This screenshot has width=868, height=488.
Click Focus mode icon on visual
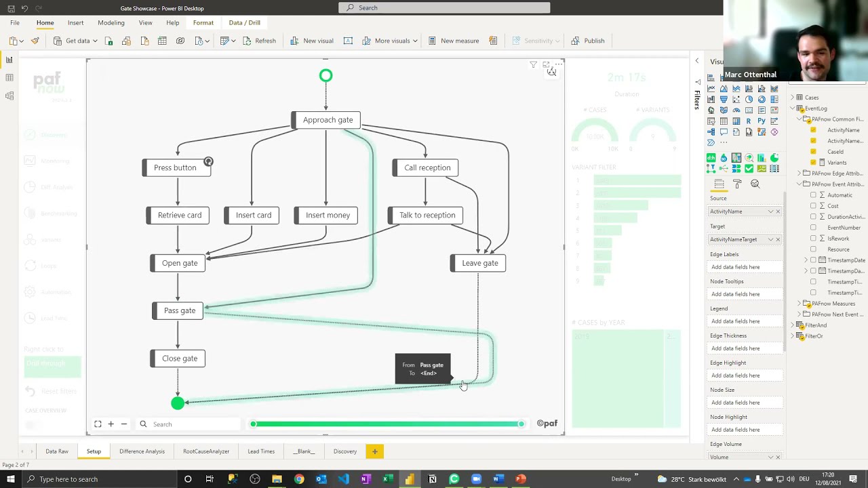click(x=546, y=65)
